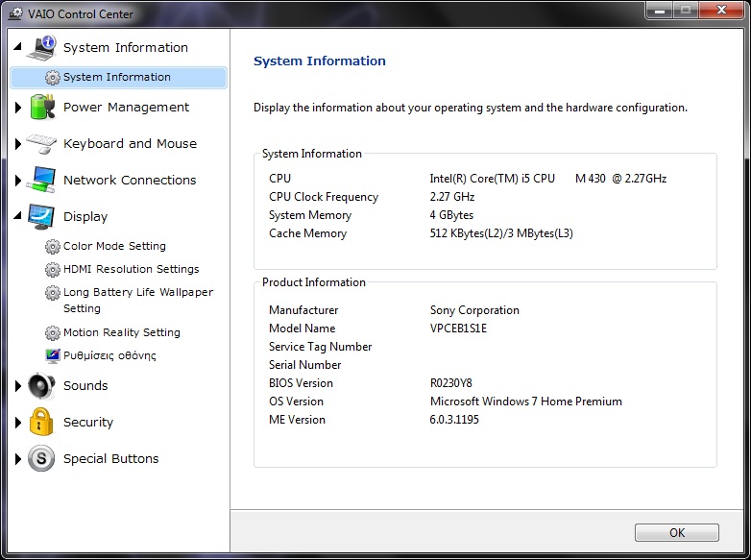Viewport: 751px width, 560px height.
Task: Click the Cache Memory label
Action: click(308, 233)
